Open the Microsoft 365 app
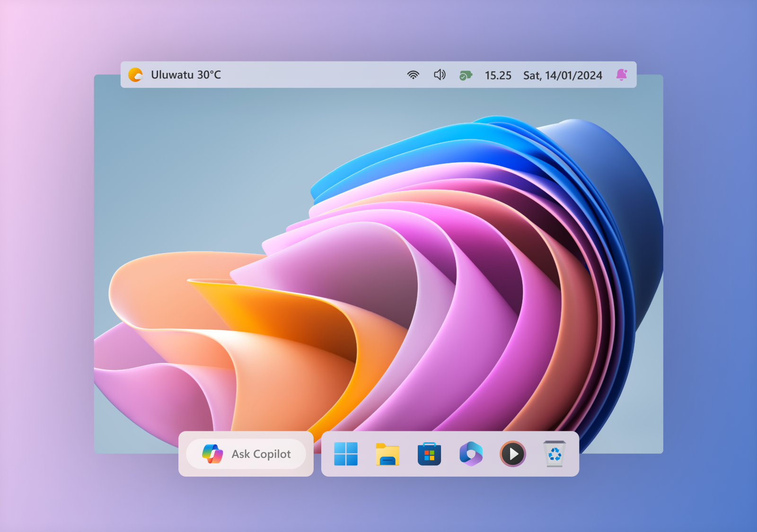 (x=471, y=454)
